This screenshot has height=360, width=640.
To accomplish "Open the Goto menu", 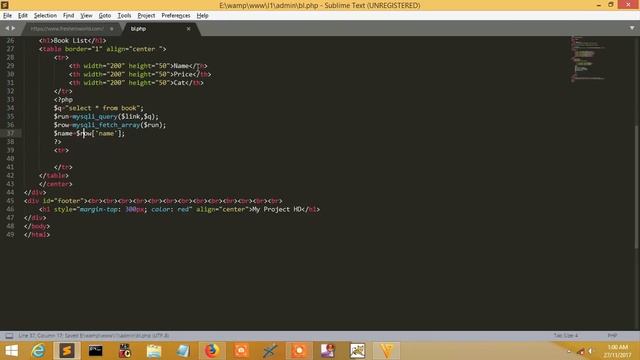I will click(104, 16).
